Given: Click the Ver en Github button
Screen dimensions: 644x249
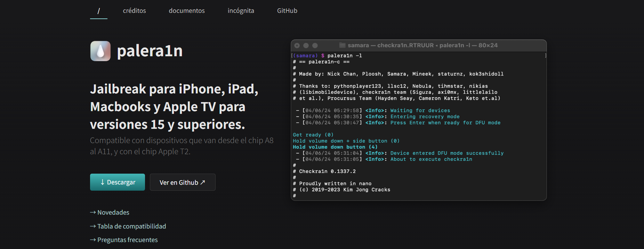Looking at the screenshot, I should coord(183,182).
